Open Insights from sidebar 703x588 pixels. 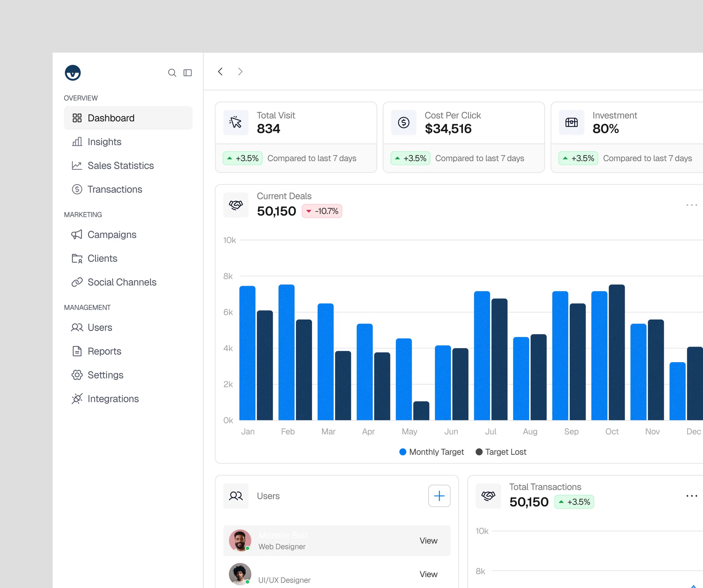(x=128, y=142)
